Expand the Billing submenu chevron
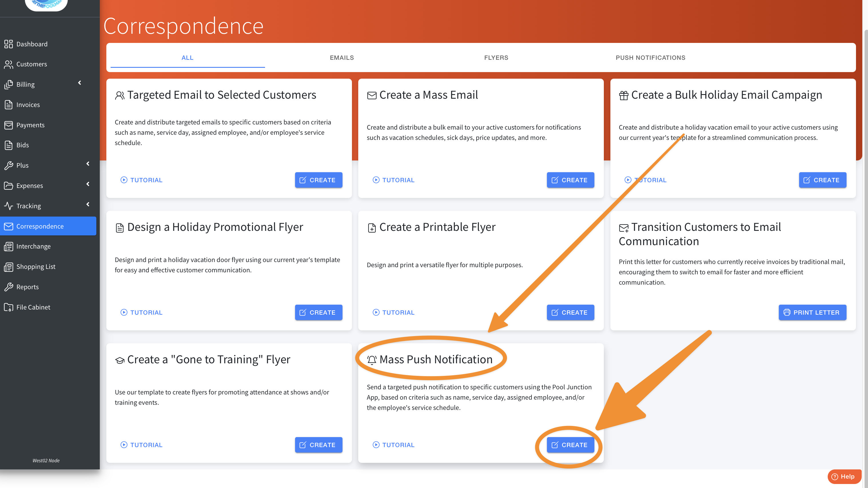Screen dimensions: 868x488 coord(79,83)
